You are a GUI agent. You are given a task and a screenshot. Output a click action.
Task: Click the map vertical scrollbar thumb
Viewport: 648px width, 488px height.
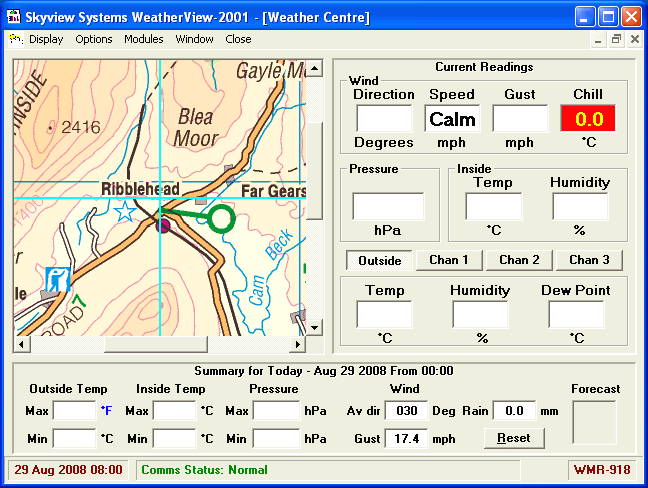(x=314, y=171)
